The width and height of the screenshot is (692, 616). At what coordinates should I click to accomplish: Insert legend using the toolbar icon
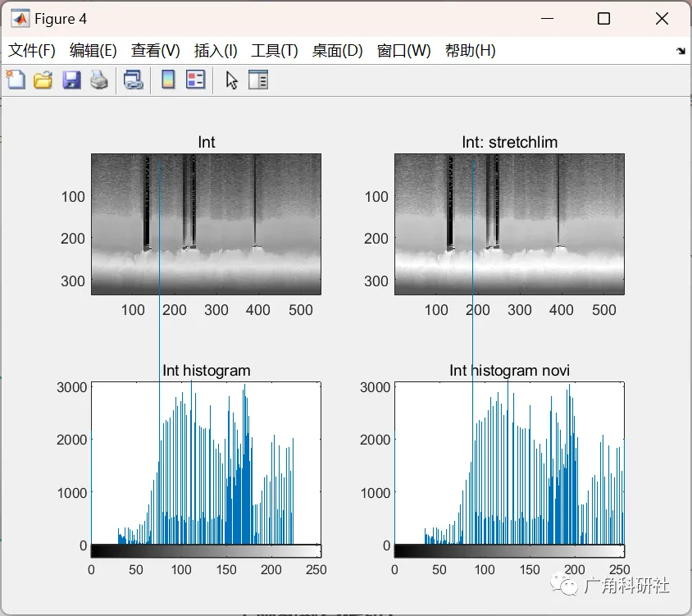(x=195, y=80)
